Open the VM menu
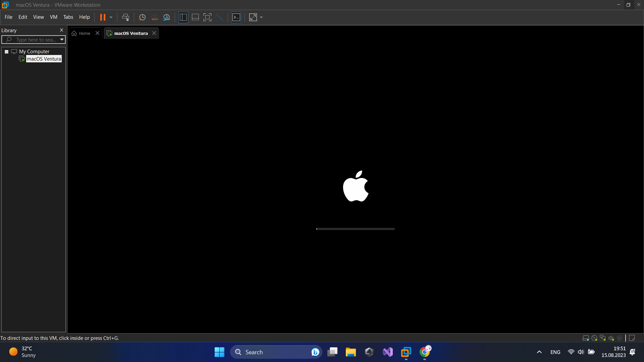This screenshot has height=362, width=644. 53,17
